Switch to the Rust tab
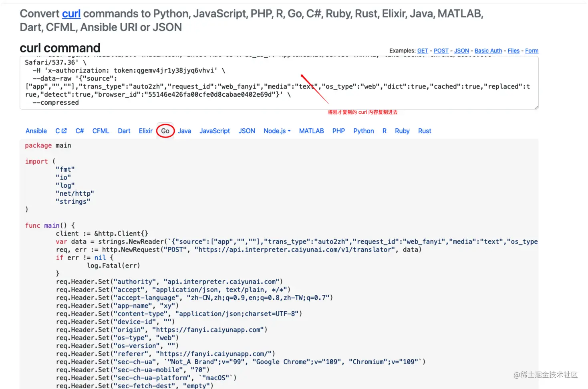This screenshot has height=389, width=588. (x=425, y=131)
